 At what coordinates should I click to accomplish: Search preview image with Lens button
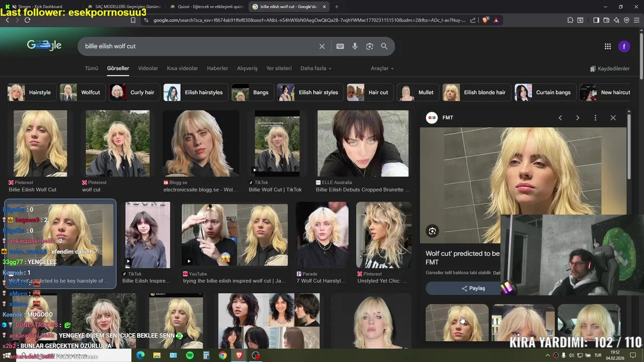click(x=432, y=231)
